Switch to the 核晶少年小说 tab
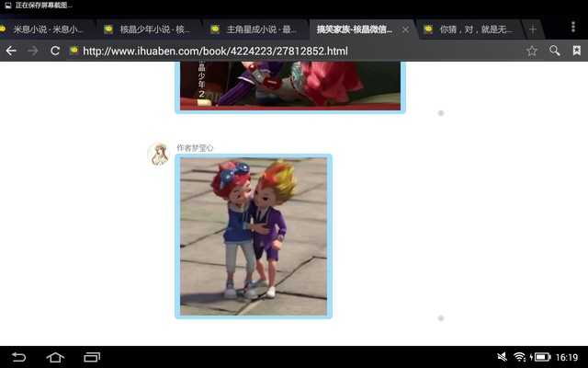This screenshot has height=368, width=588. (147, 29)
